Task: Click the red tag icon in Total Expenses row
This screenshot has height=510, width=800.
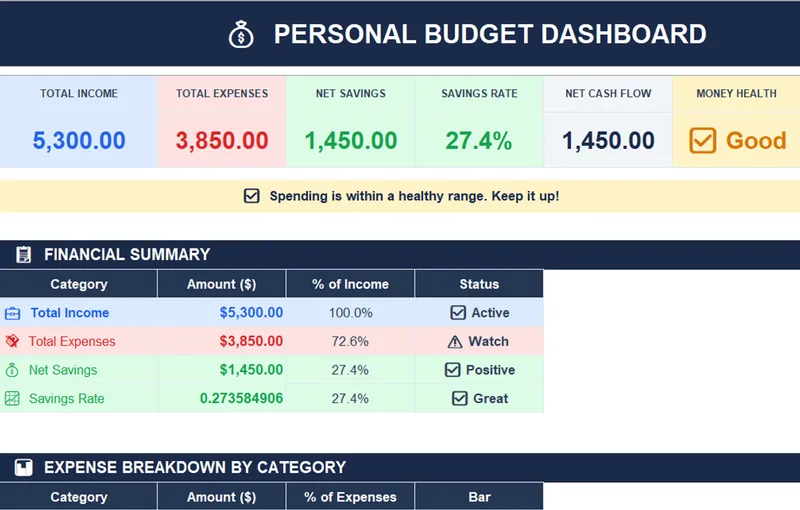Action: (12, 341)
